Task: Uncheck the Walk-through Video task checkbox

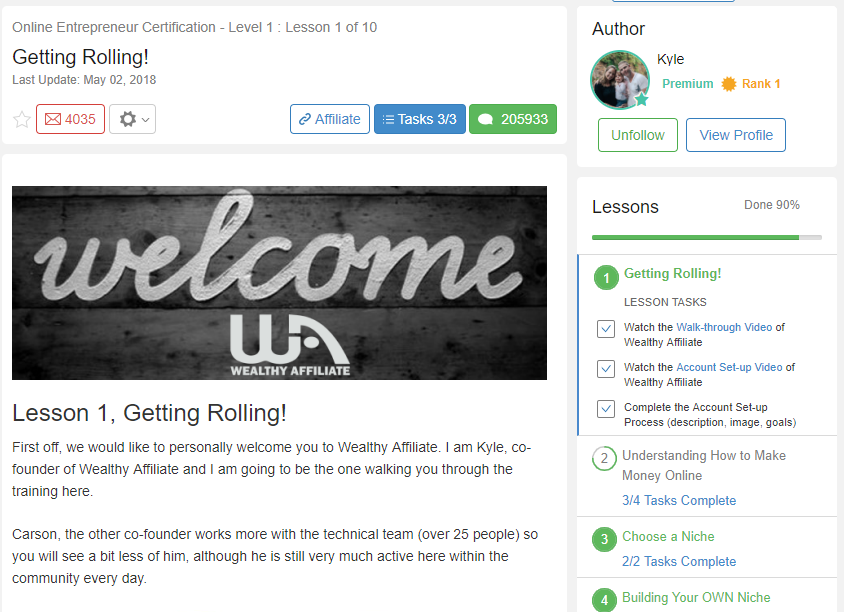Action: [x=606, y=329]
